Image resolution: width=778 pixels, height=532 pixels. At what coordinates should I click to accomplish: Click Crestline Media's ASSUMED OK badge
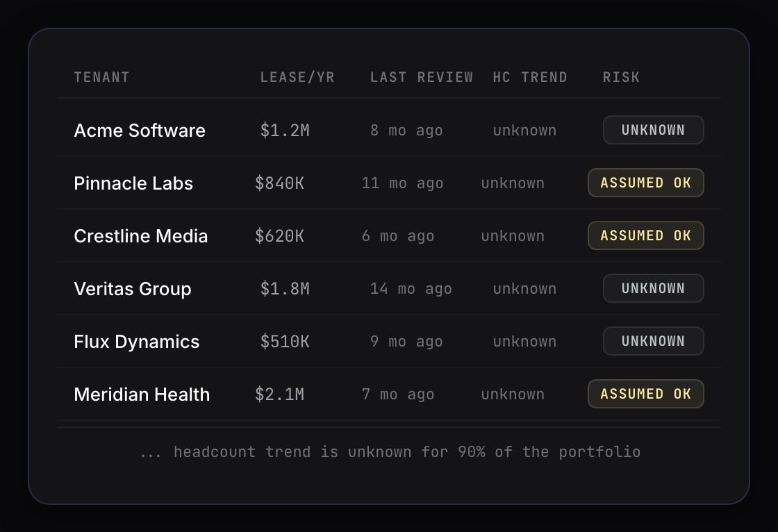(x=645, y=235)
